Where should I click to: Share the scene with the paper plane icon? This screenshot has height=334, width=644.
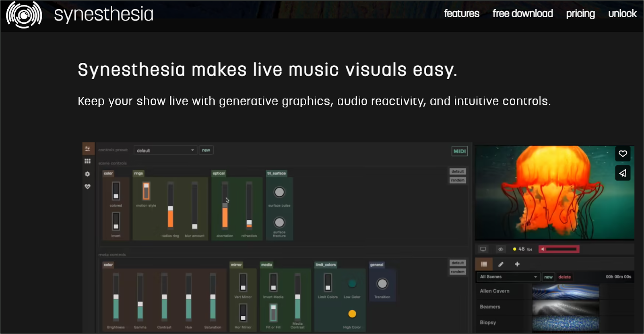pos(623,173)
